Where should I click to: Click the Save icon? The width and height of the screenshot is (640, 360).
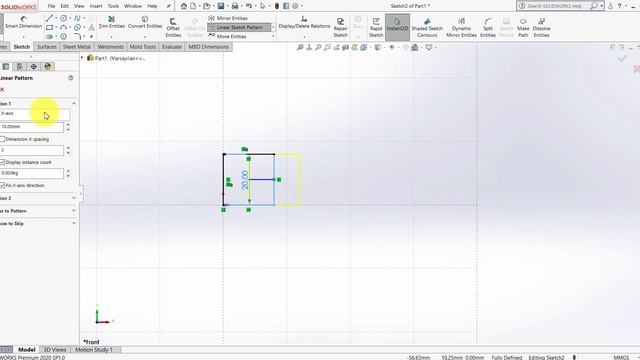[221, 6]
